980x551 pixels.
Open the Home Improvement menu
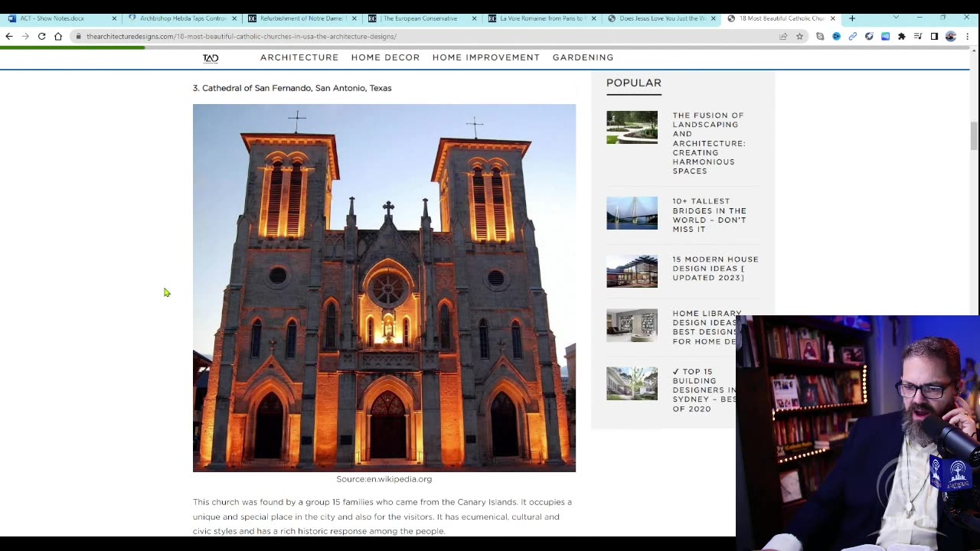[485, 57]
